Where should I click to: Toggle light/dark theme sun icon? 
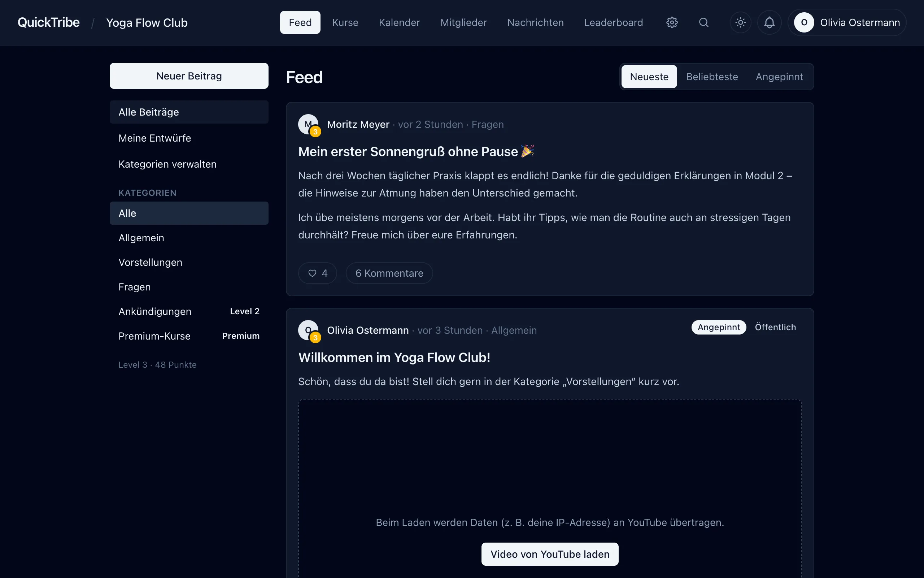(740, 22)
